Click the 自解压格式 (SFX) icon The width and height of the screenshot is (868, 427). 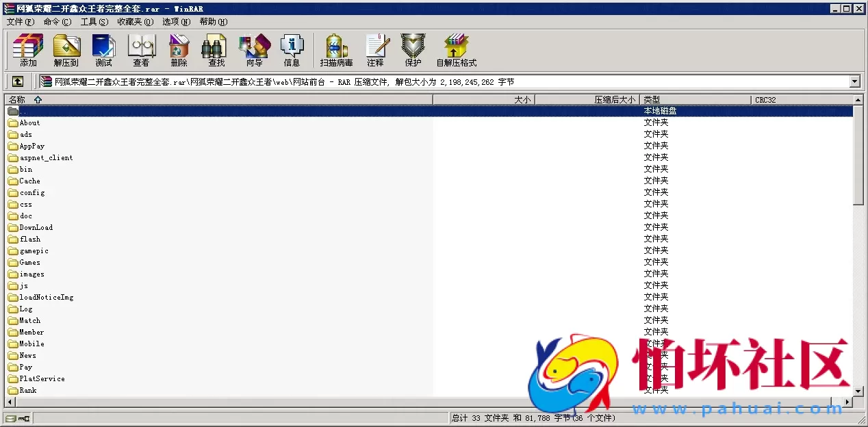click(455, 49)
